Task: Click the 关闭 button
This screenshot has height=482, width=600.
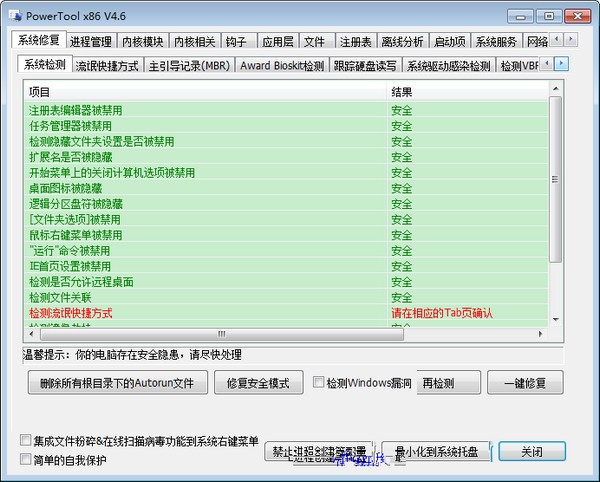Action: coord(532,451)
